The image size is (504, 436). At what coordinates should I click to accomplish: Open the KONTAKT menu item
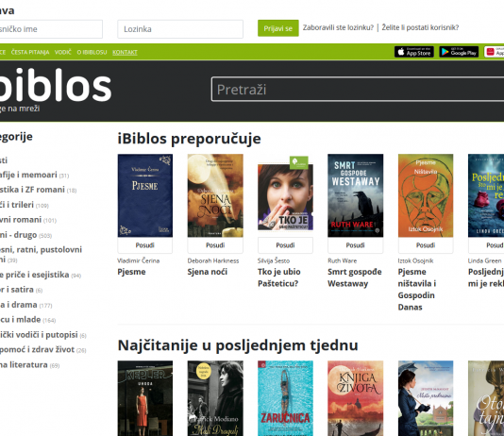click(x=125, y=52)
